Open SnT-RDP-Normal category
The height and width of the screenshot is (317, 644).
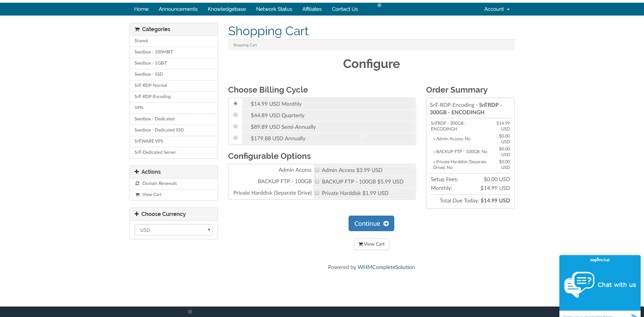[x=174, y=86]
